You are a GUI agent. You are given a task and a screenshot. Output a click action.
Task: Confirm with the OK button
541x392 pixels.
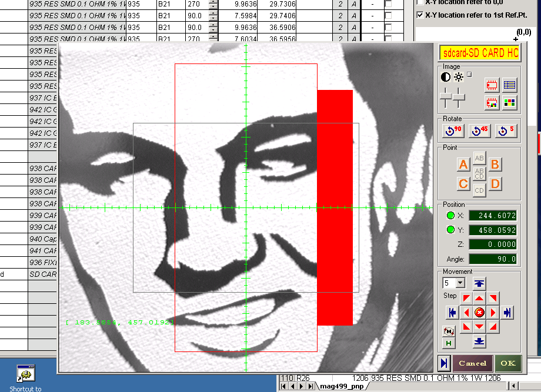[508, 363]
